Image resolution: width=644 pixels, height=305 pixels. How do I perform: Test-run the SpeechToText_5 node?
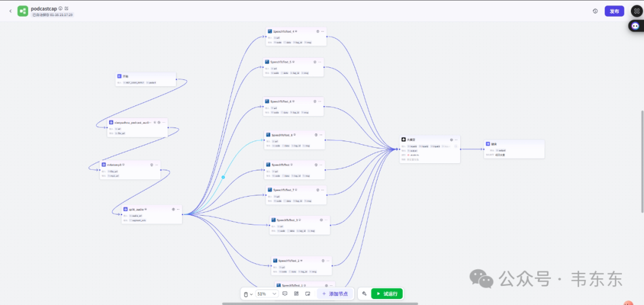pyautogui.click(x=315, y=62)
